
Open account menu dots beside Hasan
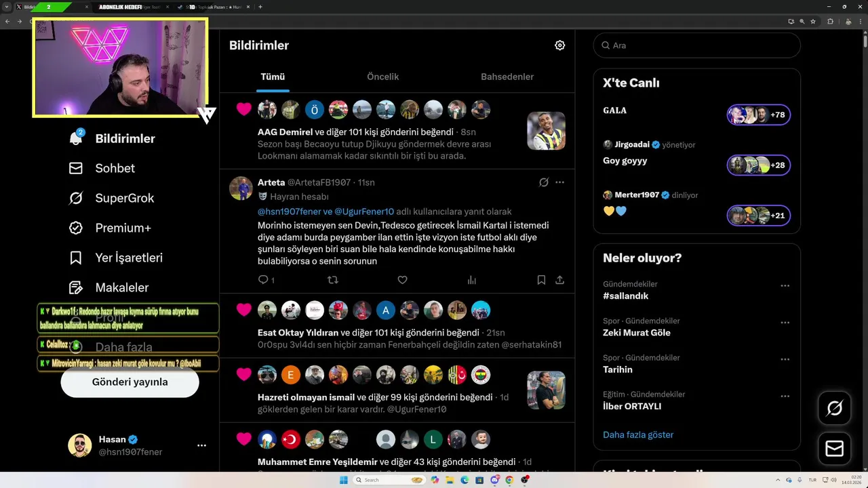pyautogui.click(x=201, y=445)
